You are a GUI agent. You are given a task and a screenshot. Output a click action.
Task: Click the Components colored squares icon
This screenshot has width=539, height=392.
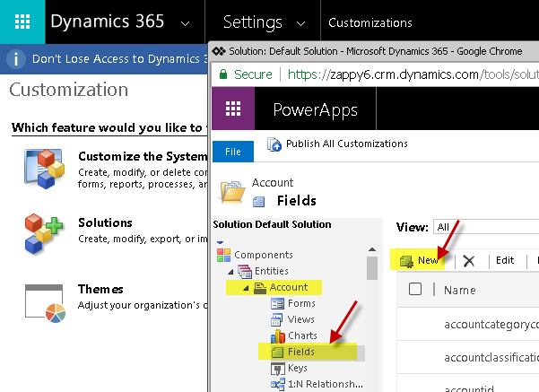coord(224,255)
